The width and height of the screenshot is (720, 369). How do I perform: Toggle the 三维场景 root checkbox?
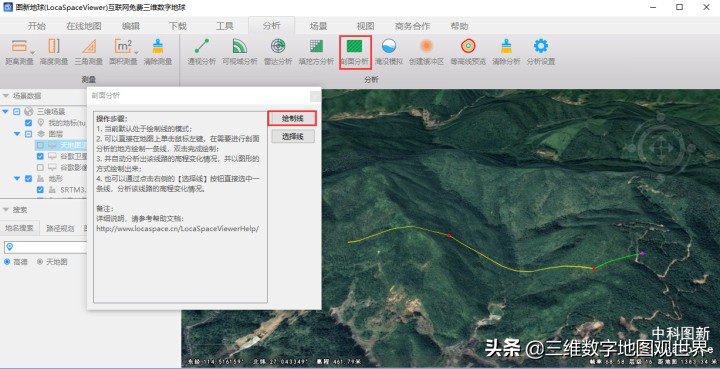point(17,112)
